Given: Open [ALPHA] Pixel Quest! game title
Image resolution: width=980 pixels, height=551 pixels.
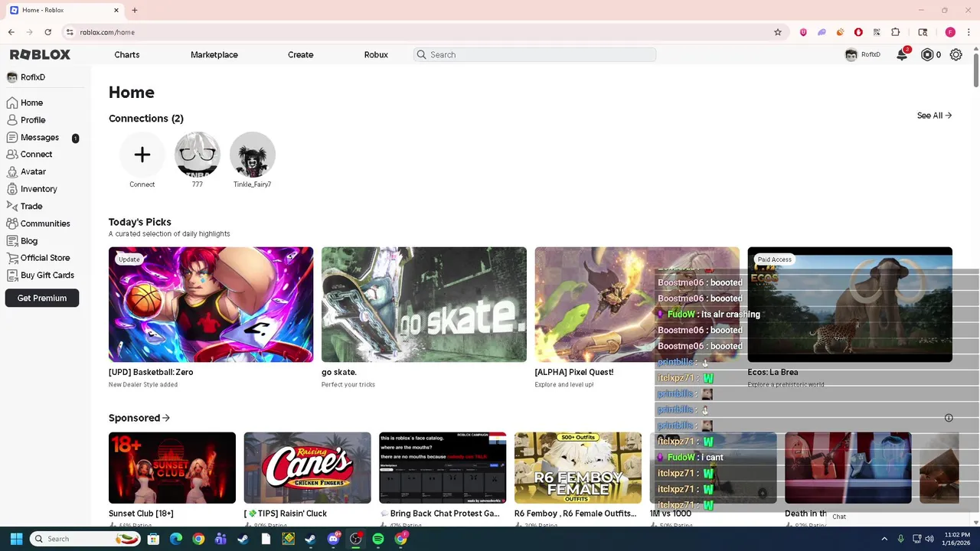Looking at the screenshot, I should pos(574,372).
